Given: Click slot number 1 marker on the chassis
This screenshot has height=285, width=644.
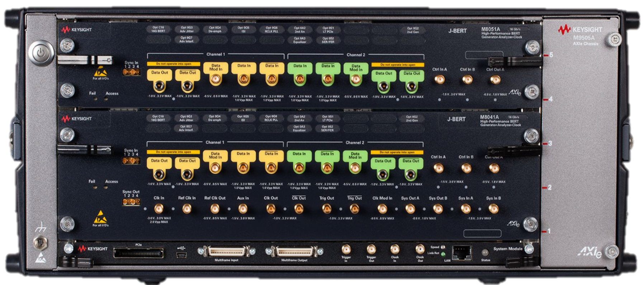Looking at the screenshot, I should [x=549, y=231].
